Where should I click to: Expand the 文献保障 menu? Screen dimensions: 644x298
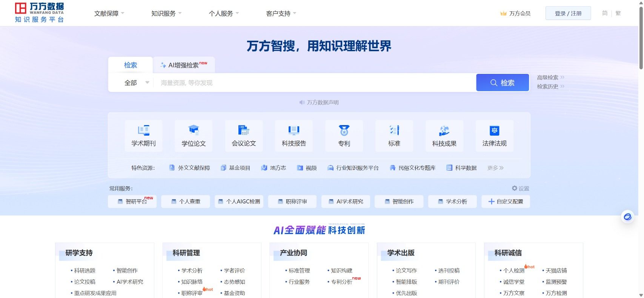click(109, 14)
